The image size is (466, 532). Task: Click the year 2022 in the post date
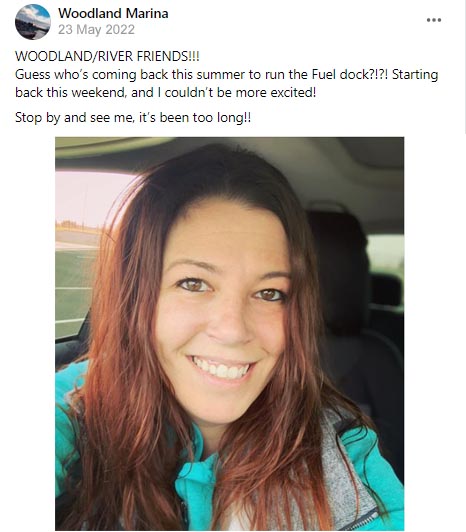[120, 30]
